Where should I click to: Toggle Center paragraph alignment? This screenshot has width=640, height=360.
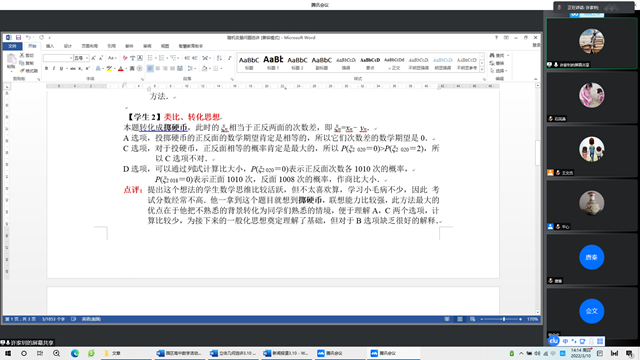(158, 69)
